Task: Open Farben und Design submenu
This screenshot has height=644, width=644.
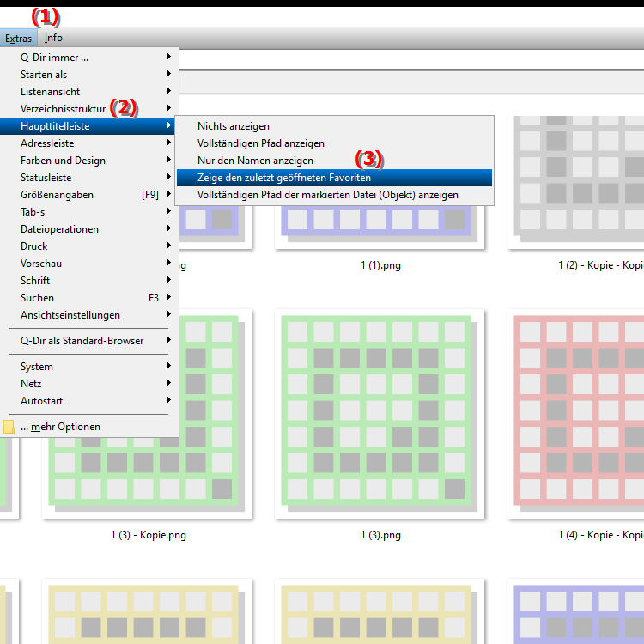Action: (89, 161)
